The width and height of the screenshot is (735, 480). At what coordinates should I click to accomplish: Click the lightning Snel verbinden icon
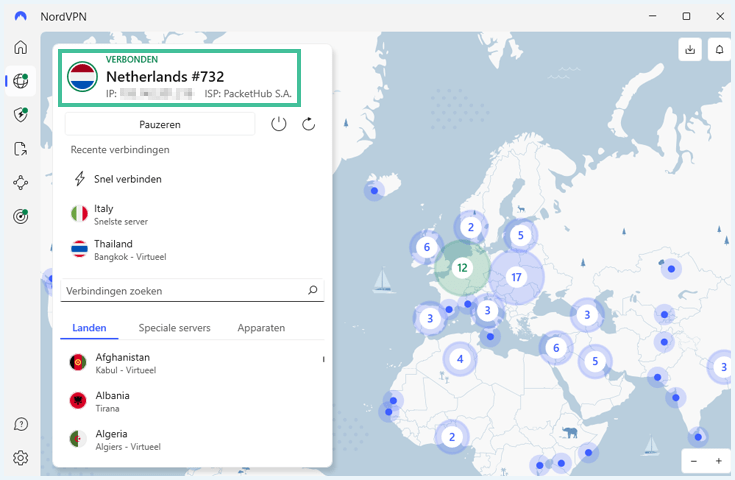point(80,179)
